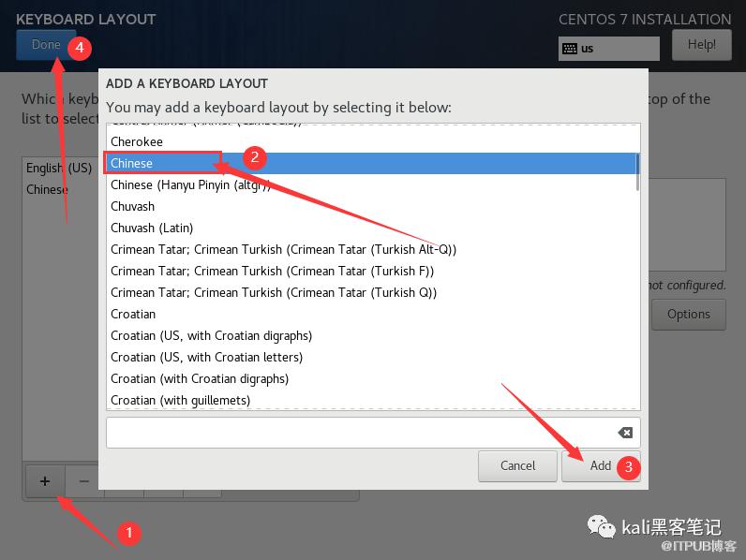Viewport: 746px width, 560px height.
Task: Select Croatian (US, with Croatian digraphs)
Action: (374, 335)
